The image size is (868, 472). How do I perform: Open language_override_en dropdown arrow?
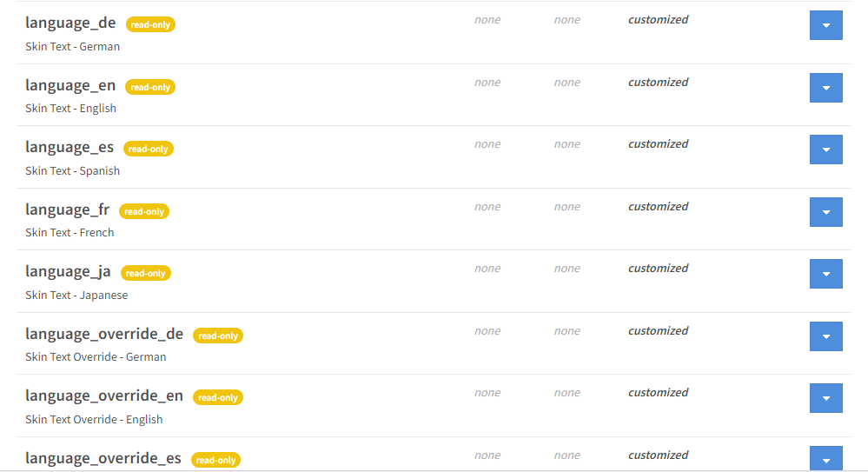[825, 398]
